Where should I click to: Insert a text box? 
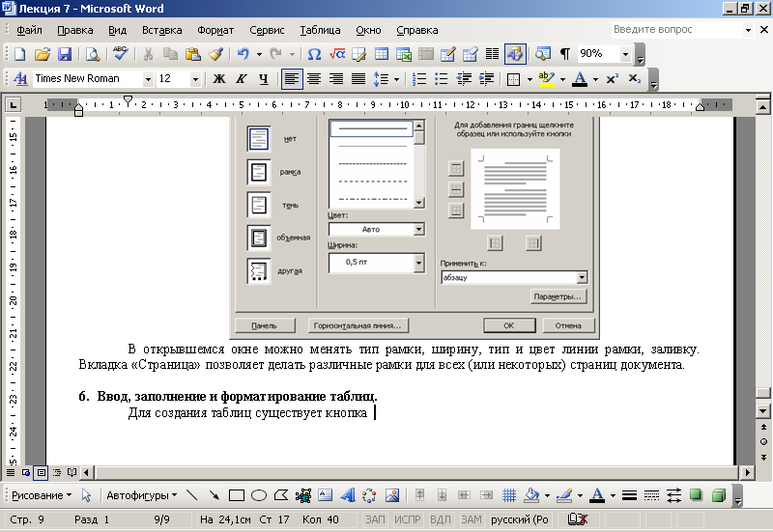[326, 495]
